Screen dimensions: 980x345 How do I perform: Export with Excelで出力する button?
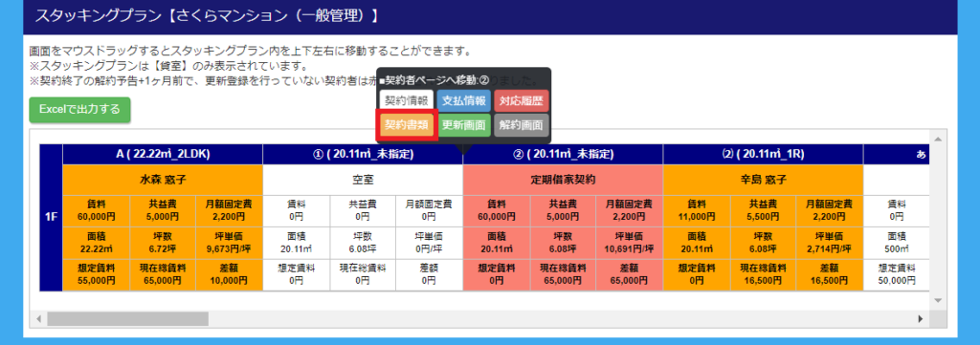pyautogui.click(x=79, y=109)
